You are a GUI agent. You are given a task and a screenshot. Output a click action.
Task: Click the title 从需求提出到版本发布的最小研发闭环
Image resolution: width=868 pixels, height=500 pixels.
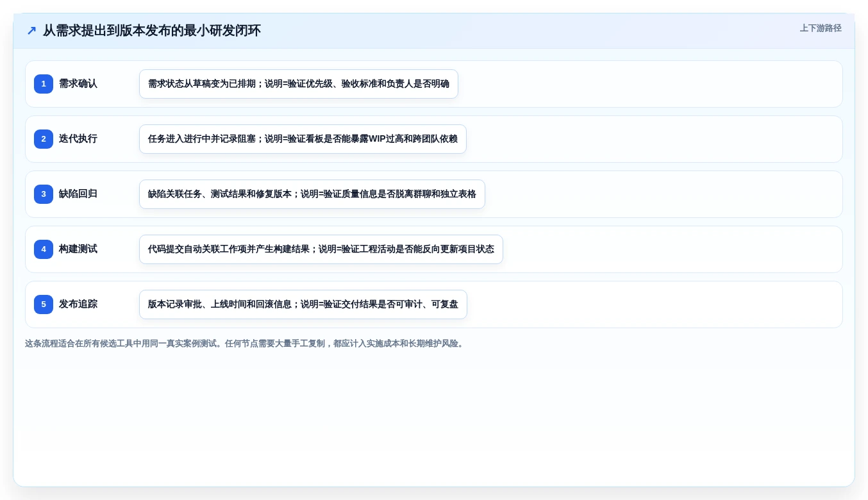pyautogui.click(x=152, y=31)
